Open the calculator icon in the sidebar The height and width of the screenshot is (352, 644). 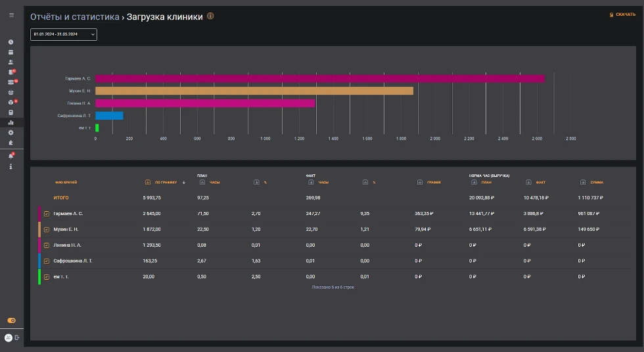pyautogui.click(x=11, y=113)
